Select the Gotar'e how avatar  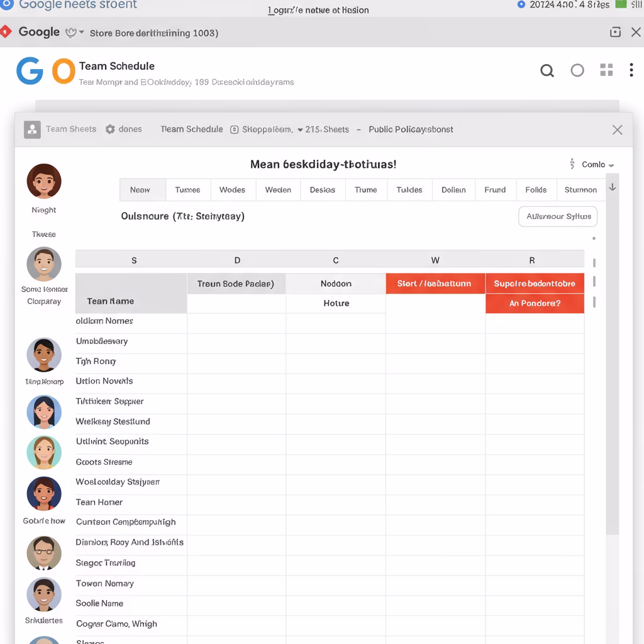tap(44, 494)
